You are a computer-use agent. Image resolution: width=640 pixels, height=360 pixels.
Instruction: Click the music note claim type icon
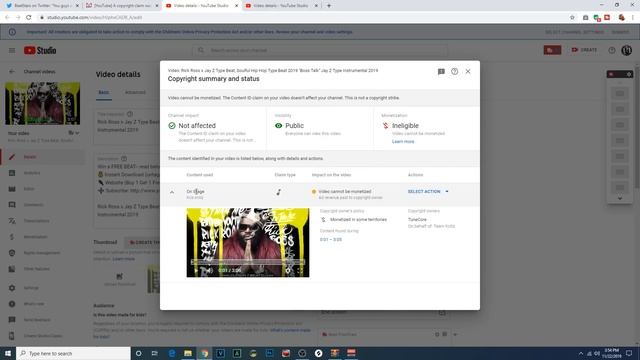(x=279, y=192)
